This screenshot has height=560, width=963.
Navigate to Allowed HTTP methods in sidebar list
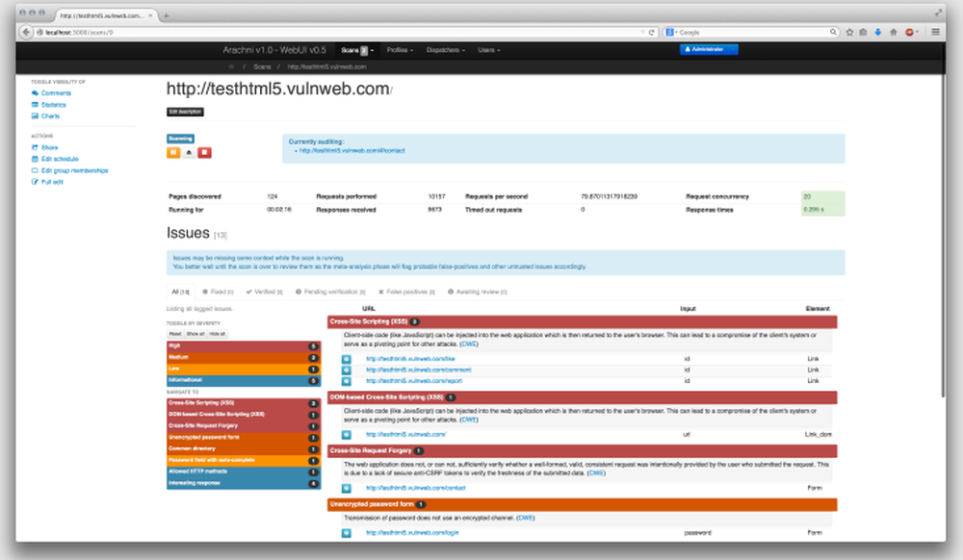[244, 472]
